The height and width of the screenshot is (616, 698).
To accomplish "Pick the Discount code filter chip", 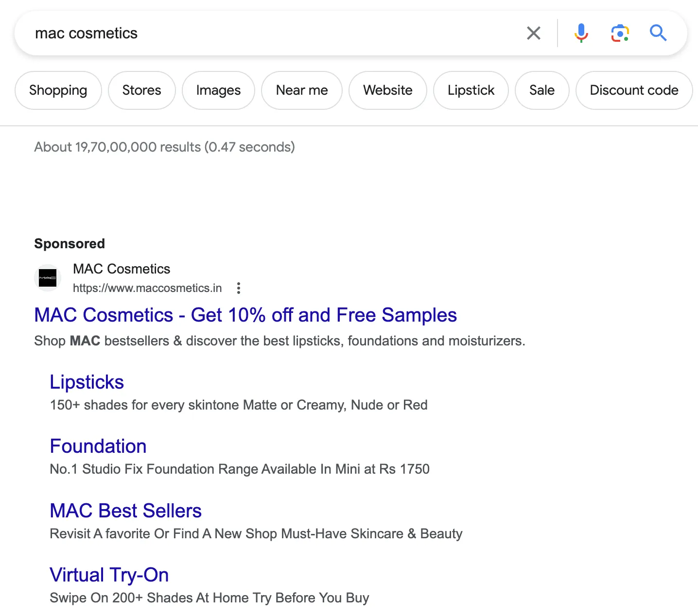I will tap(634, 90).
